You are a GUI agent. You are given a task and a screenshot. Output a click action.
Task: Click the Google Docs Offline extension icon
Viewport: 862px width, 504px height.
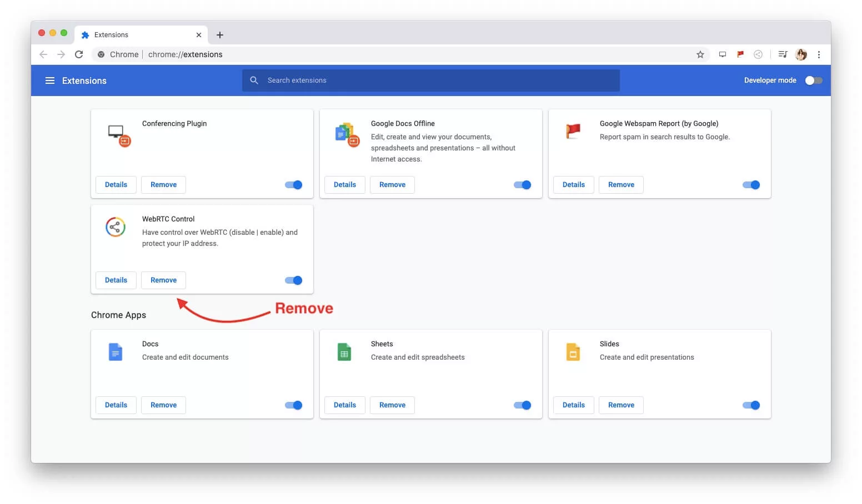[346, 134]
